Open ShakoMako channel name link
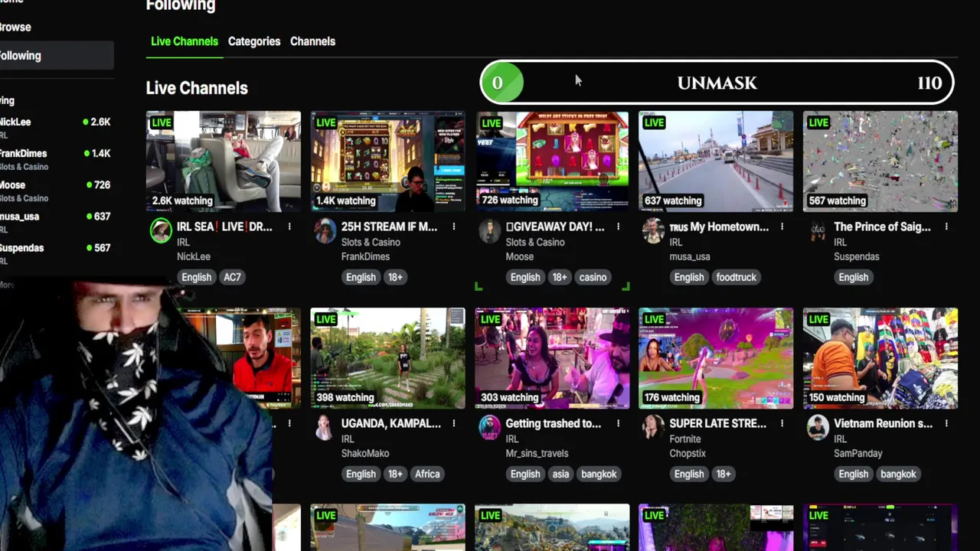980x551 pixels. click(x=365, y=453)
